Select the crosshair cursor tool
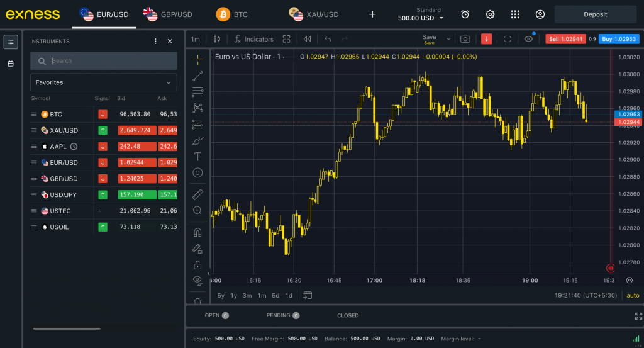Image resolution: width=644 pixels, height=348 pixels. tap(197, 60)
